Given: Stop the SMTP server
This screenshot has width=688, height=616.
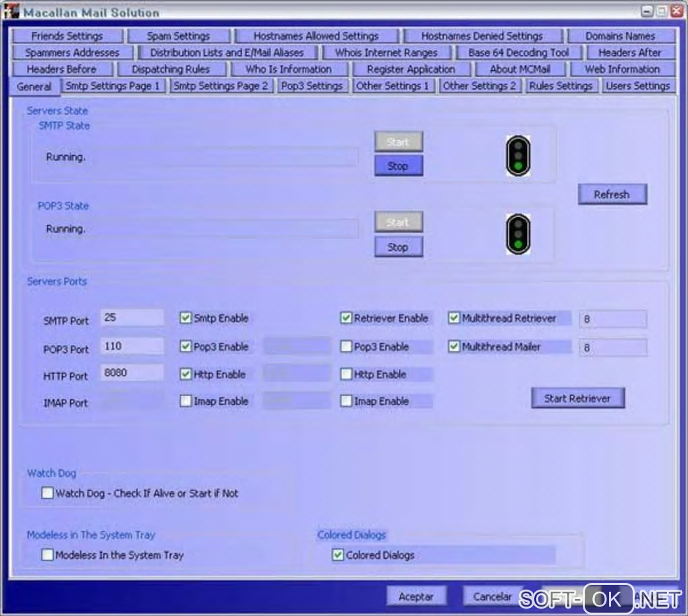Looking at the screenshot, I should click(399, 166).
